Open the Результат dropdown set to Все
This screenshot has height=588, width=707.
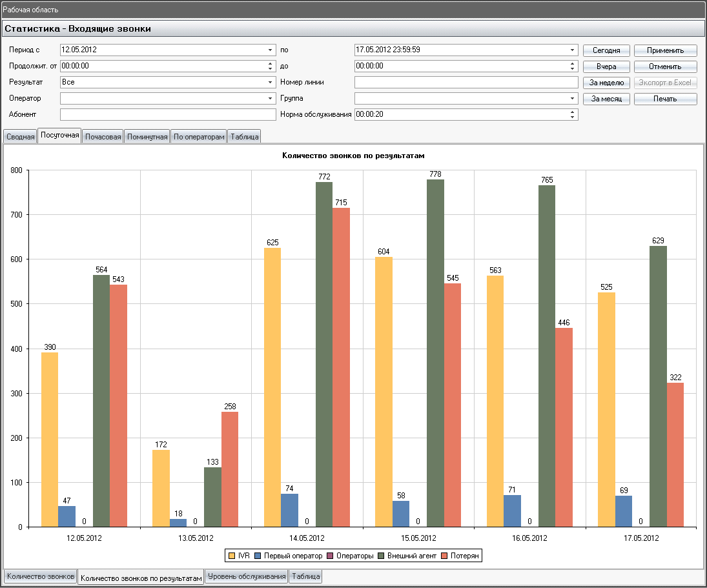coord(270,83)
